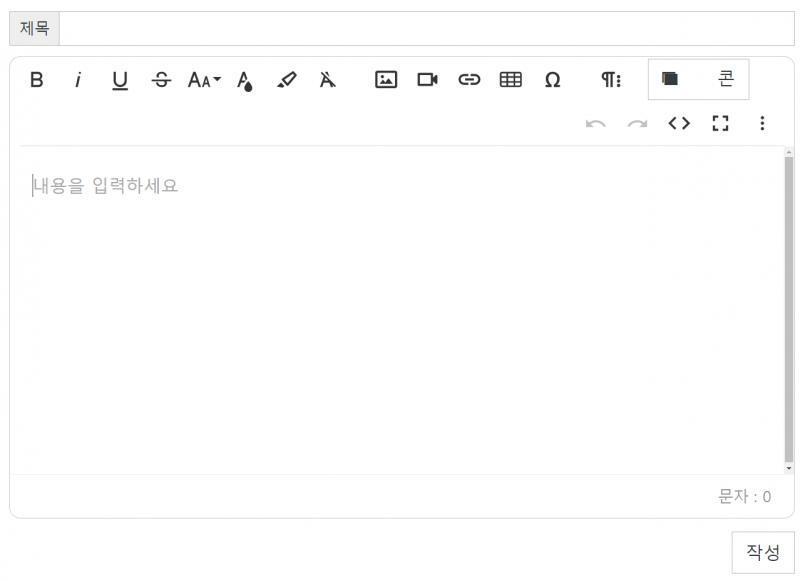
Task: Insert special character omega symbol
Action: tap(553, 80)
